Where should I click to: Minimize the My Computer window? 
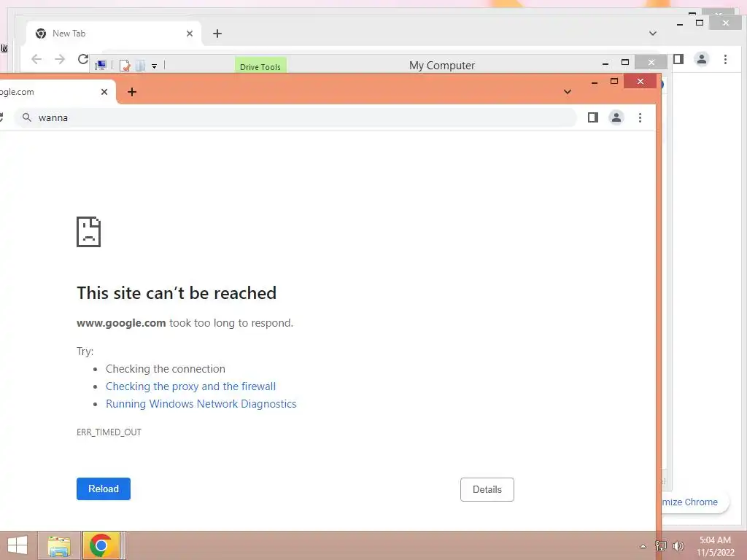(605, 63)
